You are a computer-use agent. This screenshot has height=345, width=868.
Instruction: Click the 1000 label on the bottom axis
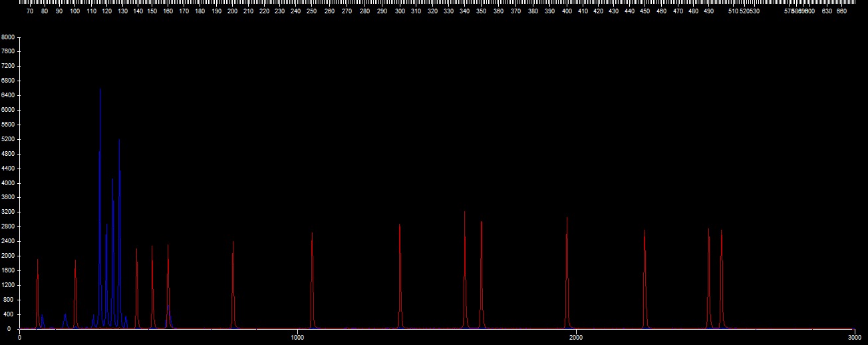click(297, 338)
